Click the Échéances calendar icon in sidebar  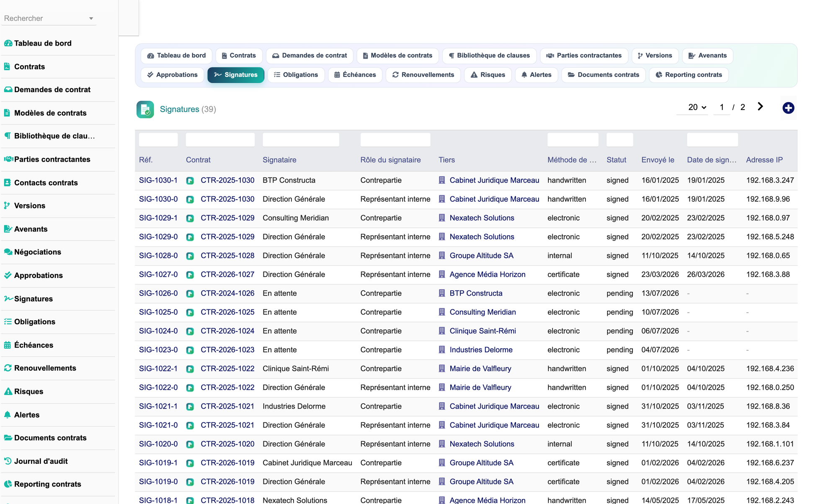8,345
